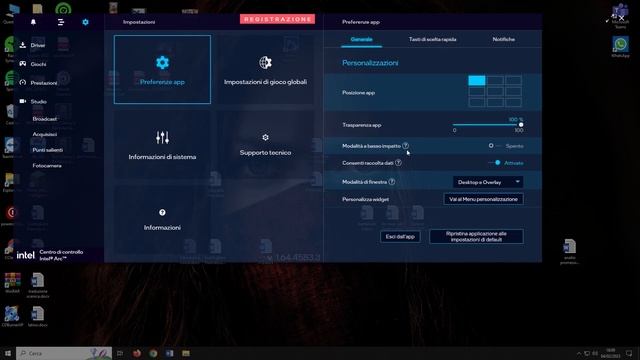Open the Broadcast submenu item
Viewport: 640px width, 360px height.
[45, 119]
